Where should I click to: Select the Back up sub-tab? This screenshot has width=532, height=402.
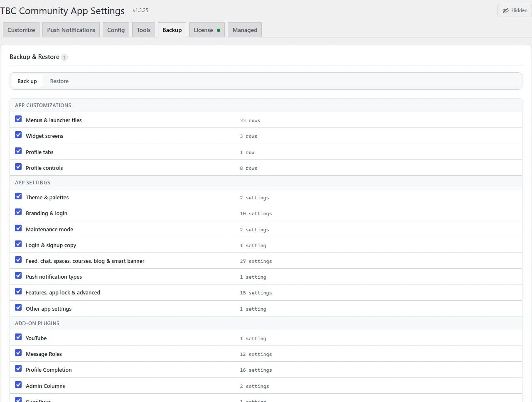27,81
